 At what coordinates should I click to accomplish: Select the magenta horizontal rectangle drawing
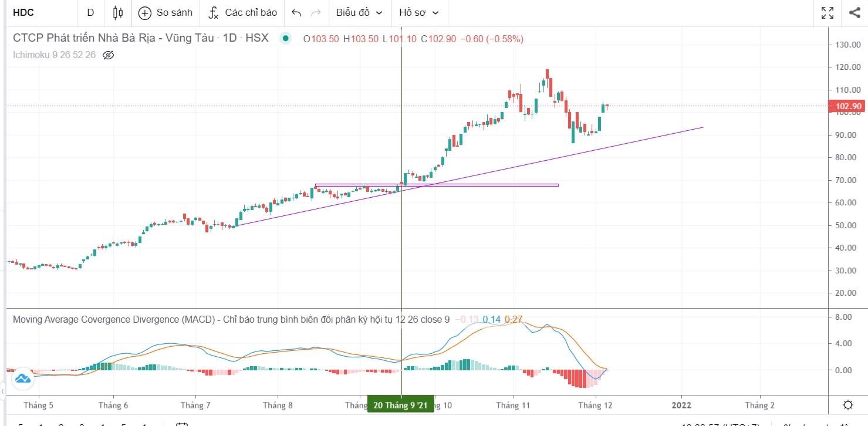pos(437,185)
